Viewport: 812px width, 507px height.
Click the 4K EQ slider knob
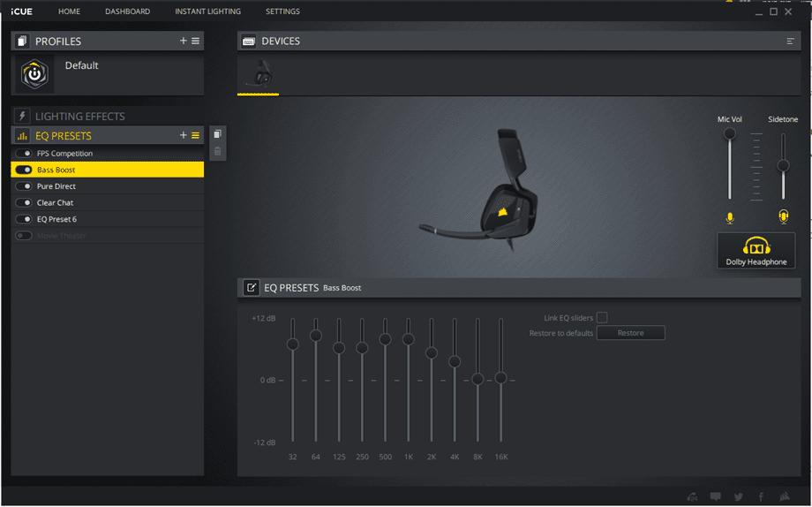point(455,361)
